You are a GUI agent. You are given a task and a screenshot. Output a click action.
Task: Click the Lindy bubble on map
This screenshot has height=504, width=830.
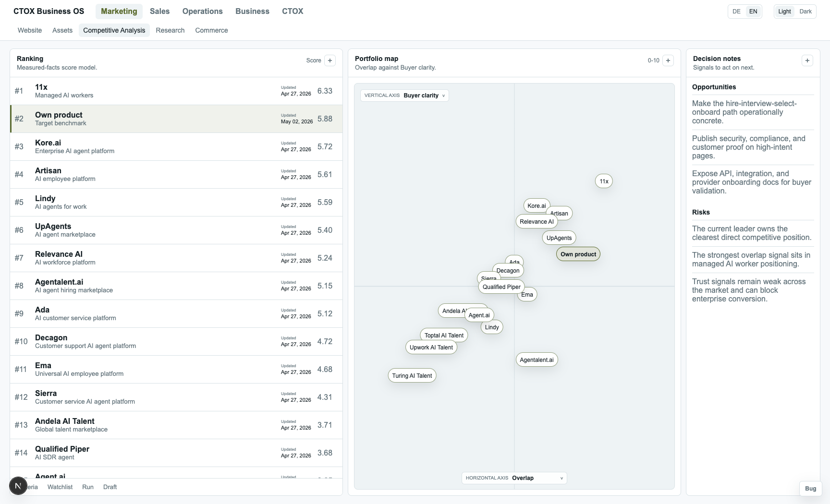[492, 327]
